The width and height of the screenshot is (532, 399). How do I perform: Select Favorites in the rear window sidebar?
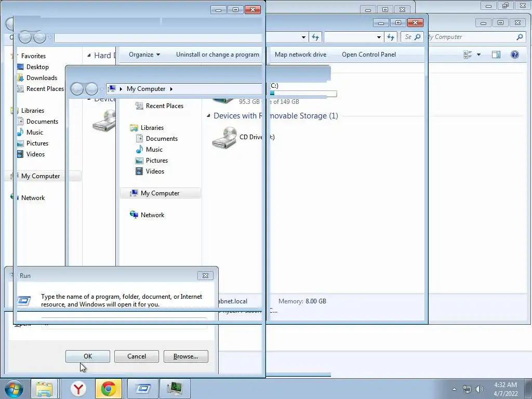(x=33, y=56)
